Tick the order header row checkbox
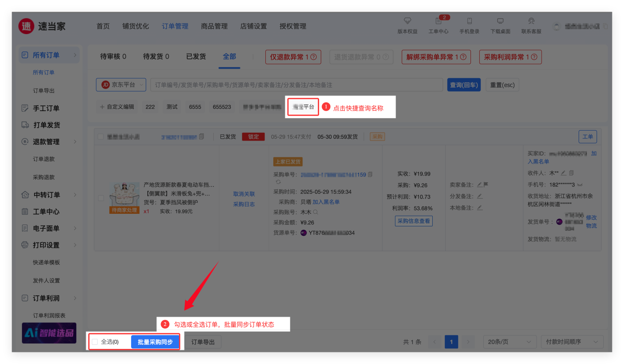Viewport: 624px width, 364px height. click(101, 136)
